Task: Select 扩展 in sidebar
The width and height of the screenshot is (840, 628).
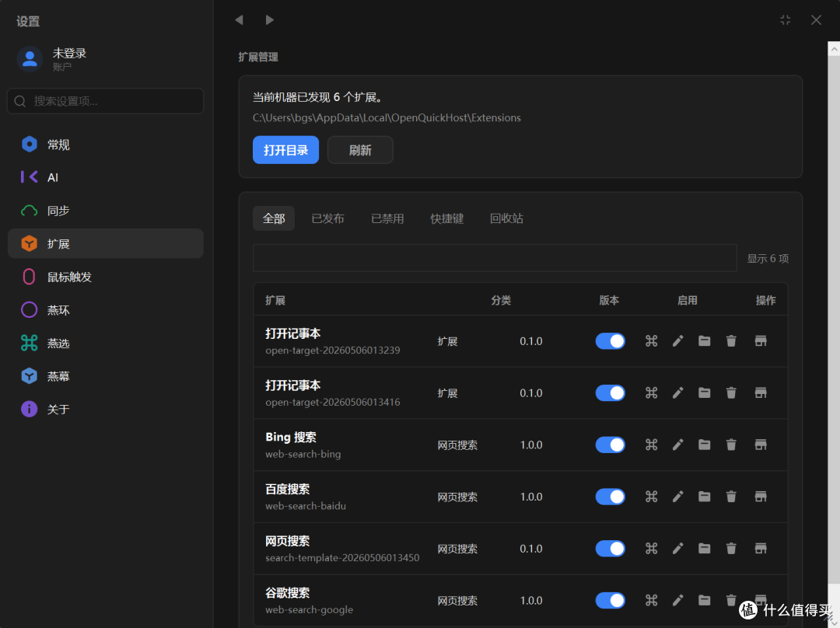Action: click(x=106, y=243)
